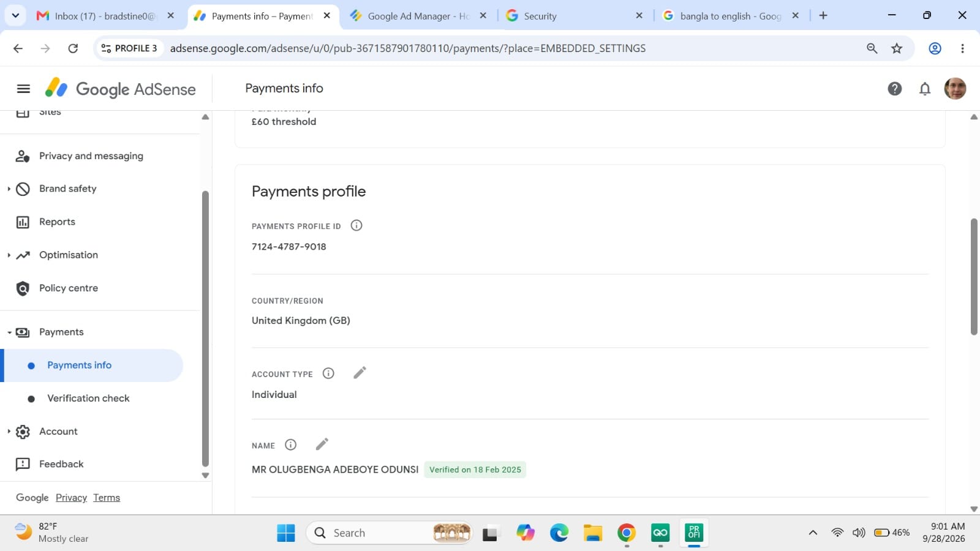The image size is (980, 551).
Task: Open the AdSense hamburger main menu
Action: pos(23,89)
